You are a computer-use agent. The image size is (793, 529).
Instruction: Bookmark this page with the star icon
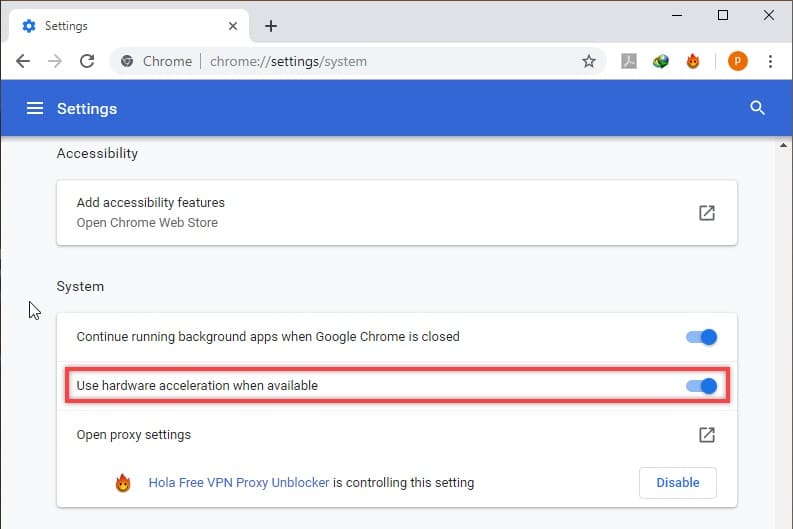click(589, 61)
